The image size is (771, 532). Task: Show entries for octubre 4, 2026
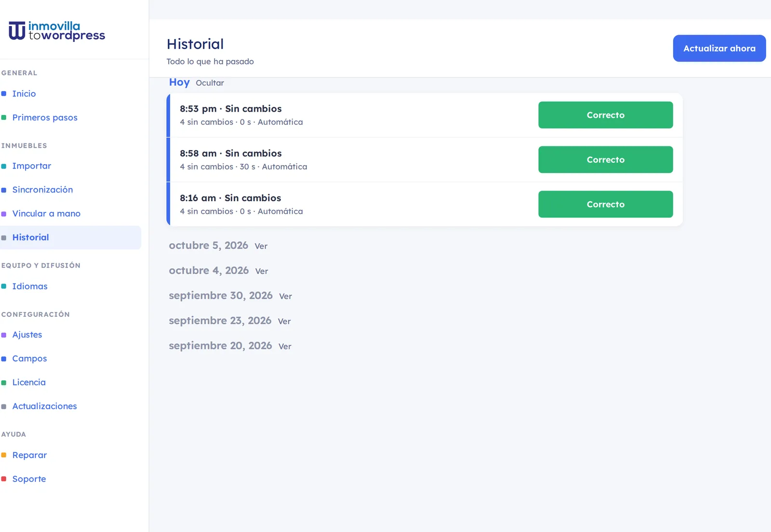(262, 271)
